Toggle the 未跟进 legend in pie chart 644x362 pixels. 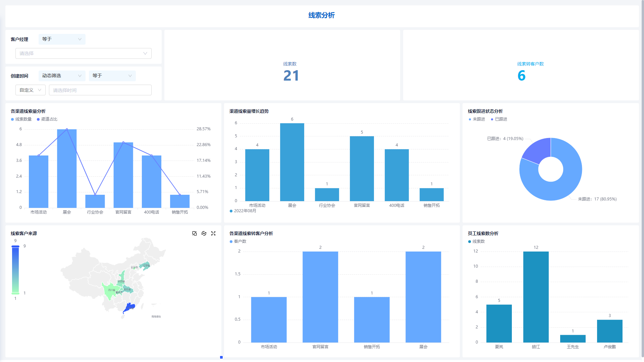click(x=477, y=119)
